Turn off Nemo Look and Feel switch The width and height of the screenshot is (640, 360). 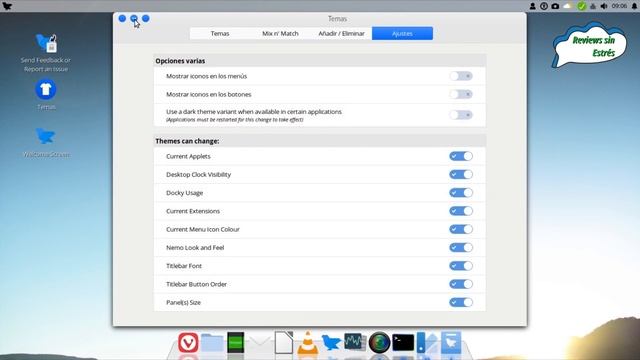461,247
